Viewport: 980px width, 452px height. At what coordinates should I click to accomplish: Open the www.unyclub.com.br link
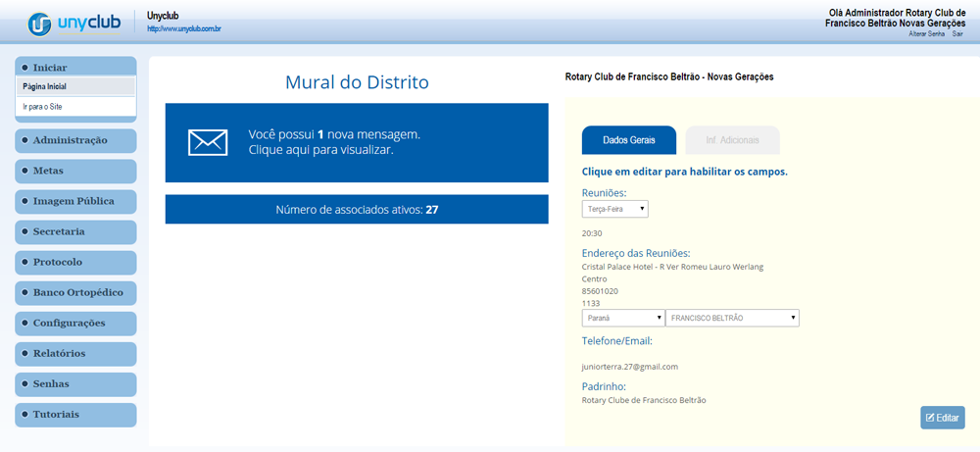183,29
